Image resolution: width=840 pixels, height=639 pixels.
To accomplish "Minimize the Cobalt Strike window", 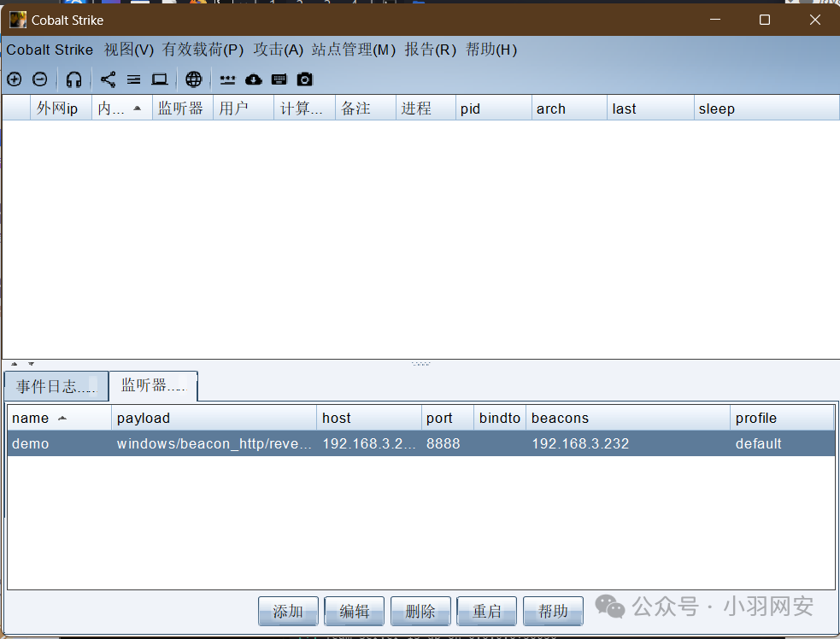I will coord(715,20).
